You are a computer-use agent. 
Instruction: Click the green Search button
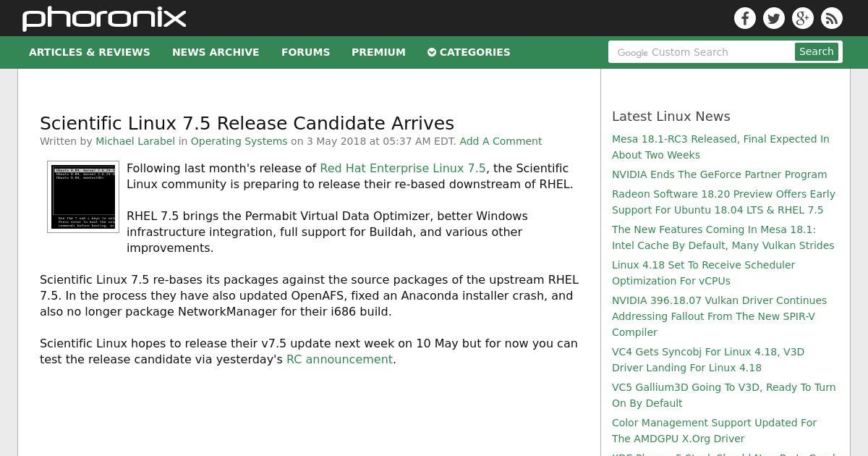pos(817,51)
